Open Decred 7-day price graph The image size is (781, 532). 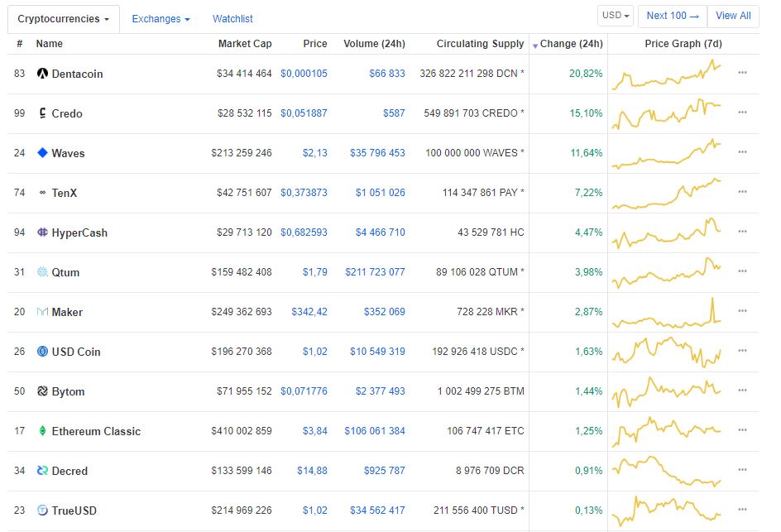pyautogui.click(x=667, y=471)
